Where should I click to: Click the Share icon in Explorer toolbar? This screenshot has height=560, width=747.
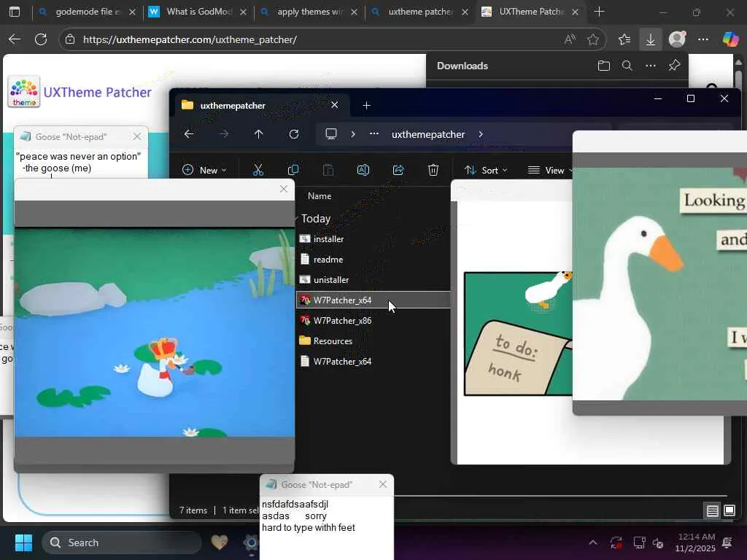click(398, 170)
